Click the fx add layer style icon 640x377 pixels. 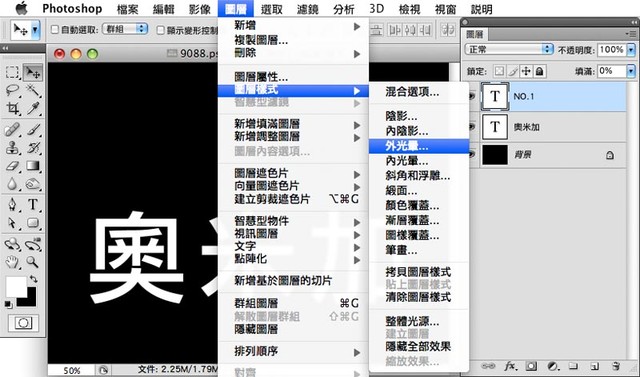(x=510, y=366)
